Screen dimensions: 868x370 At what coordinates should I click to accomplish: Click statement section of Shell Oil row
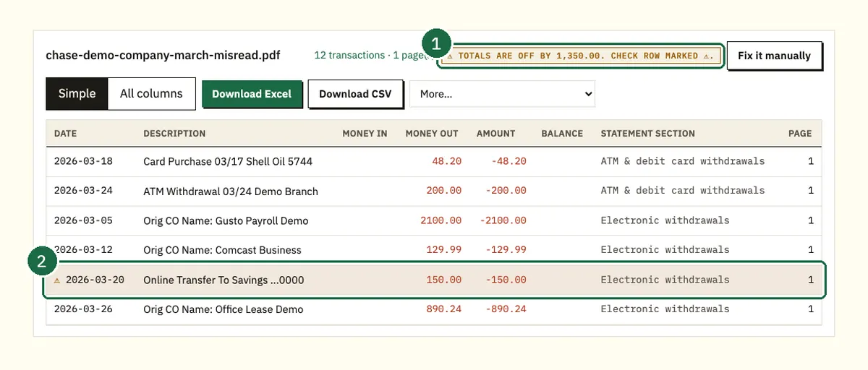(x=683, y=161)
